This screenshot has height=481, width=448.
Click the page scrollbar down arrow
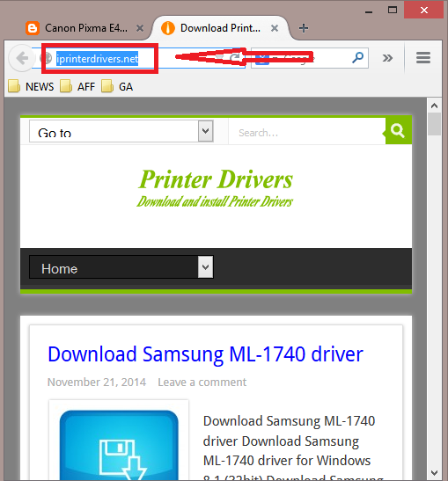(434, 473)
